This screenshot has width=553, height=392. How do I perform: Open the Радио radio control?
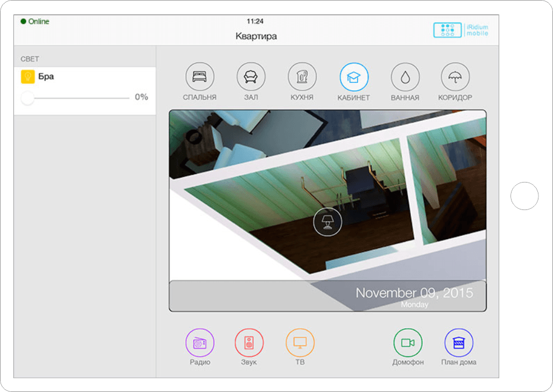200,343
